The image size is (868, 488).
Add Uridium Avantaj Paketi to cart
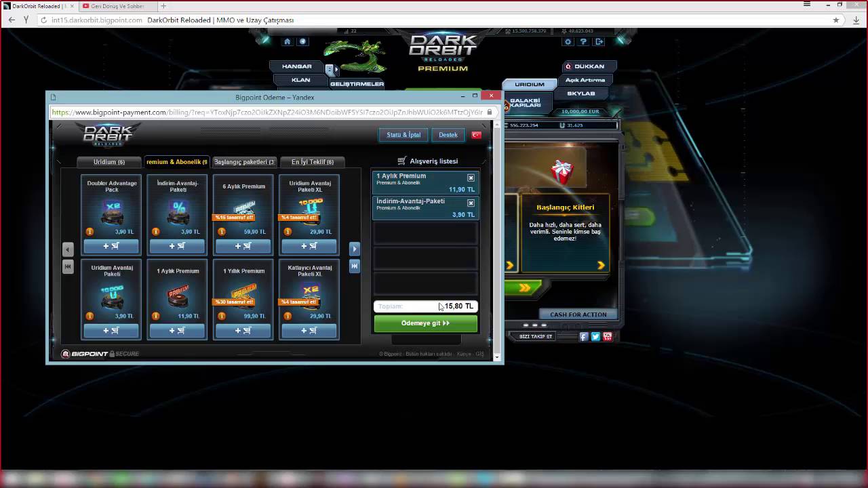click(x=111, y=331)
